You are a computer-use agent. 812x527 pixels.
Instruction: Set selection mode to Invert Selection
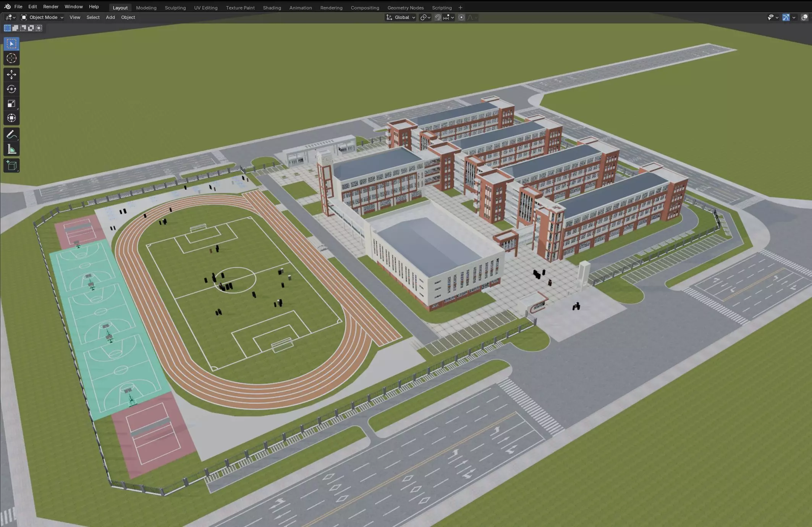(x=31, y=28)
